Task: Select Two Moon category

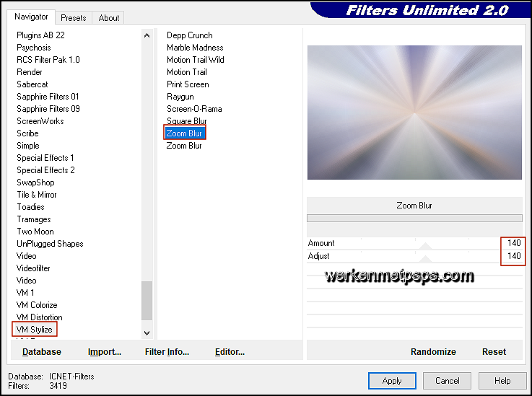Action: click(x=35, y=232)
